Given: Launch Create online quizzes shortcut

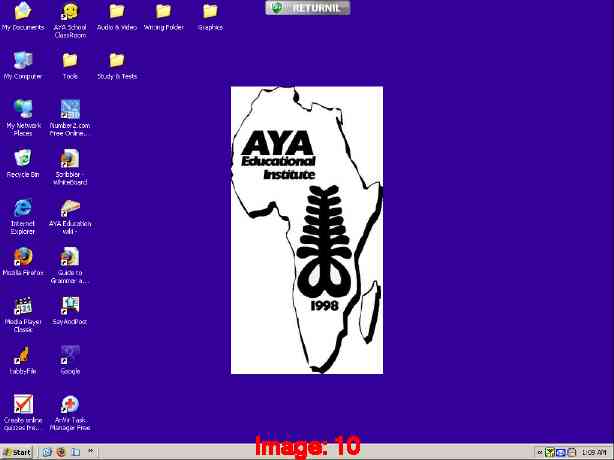Looking at the screenshot, I should tap(23, 413).
